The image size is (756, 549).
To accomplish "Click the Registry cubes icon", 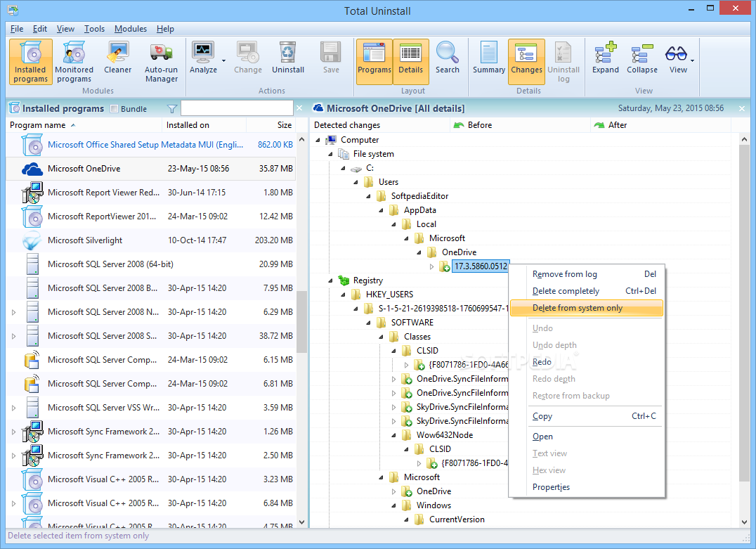I will click(344, 280).
